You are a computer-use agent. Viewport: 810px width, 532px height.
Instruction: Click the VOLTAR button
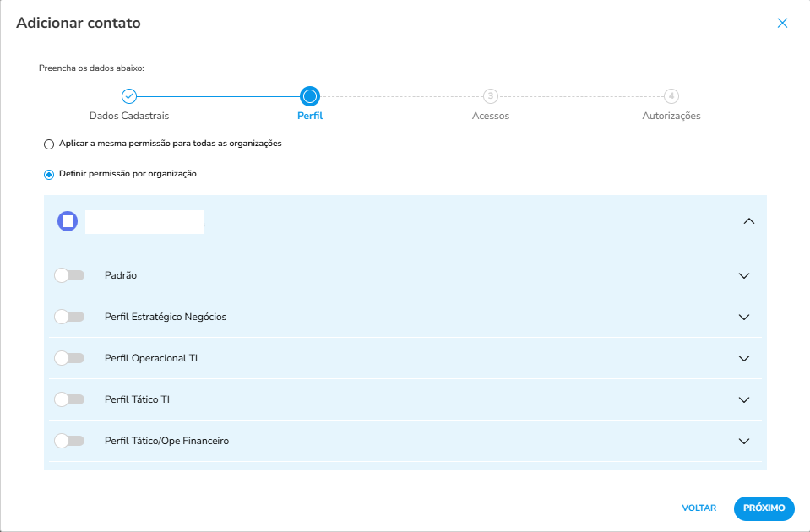[x=699, y=508]
